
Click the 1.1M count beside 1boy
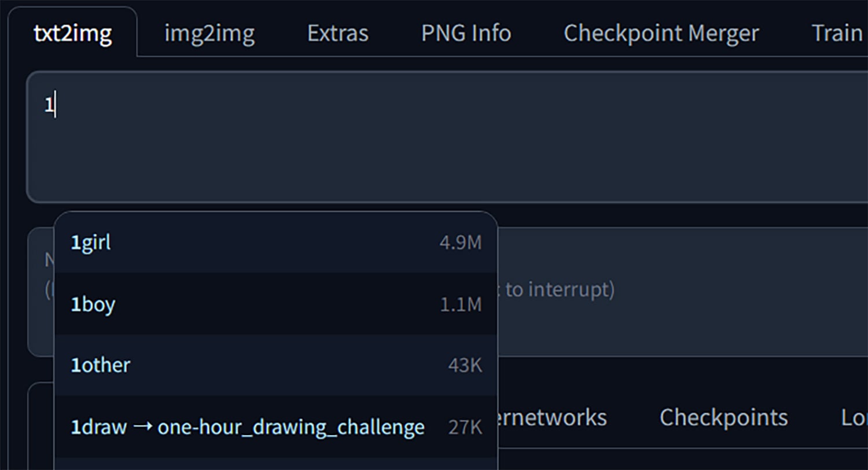461,304
